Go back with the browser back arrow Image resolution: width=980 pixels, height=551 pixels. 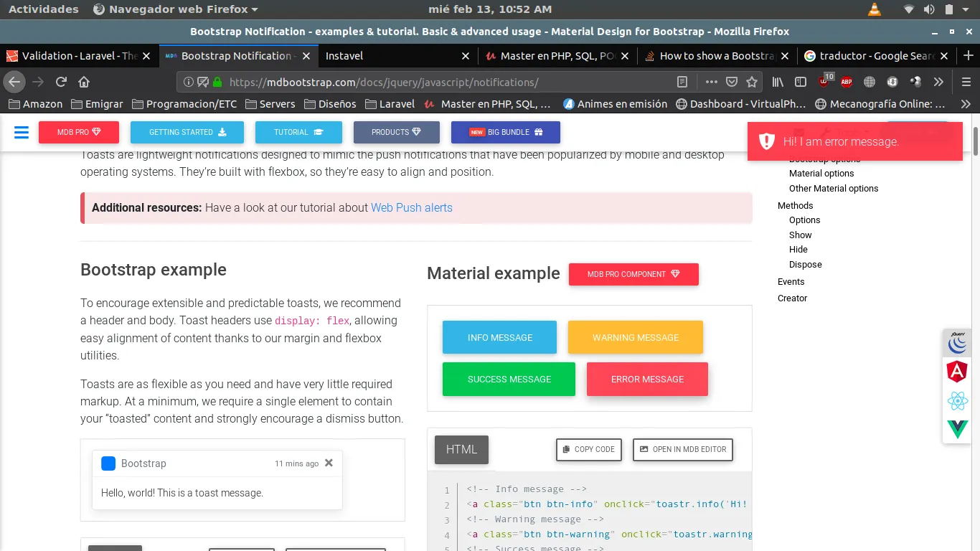click(x=14, y=82)
